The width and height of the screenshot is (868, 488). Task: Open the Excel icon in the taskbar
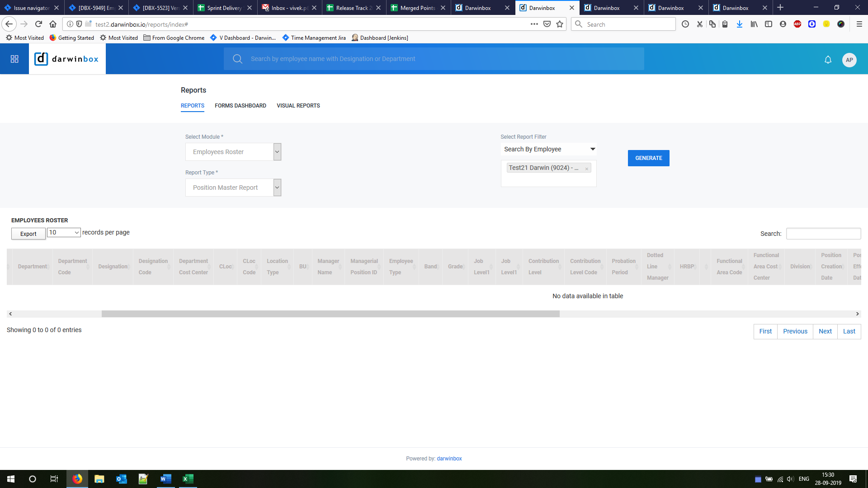point(188,479)
